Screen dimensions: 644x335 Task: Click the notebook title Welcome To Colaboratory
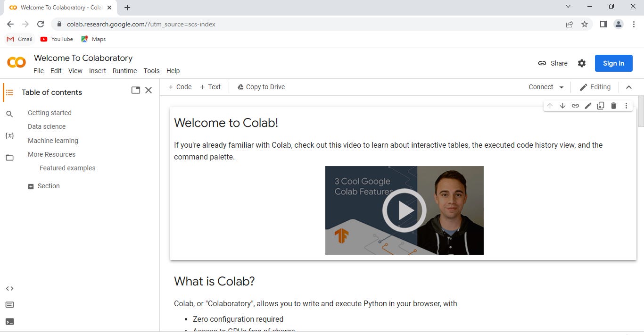(83, 58)
